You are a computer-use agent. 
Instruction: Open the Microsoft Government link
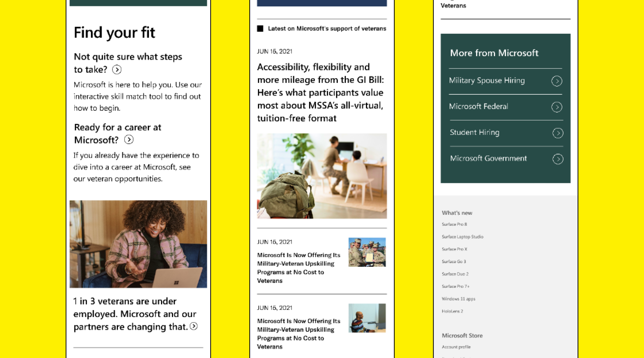[488, 158]
